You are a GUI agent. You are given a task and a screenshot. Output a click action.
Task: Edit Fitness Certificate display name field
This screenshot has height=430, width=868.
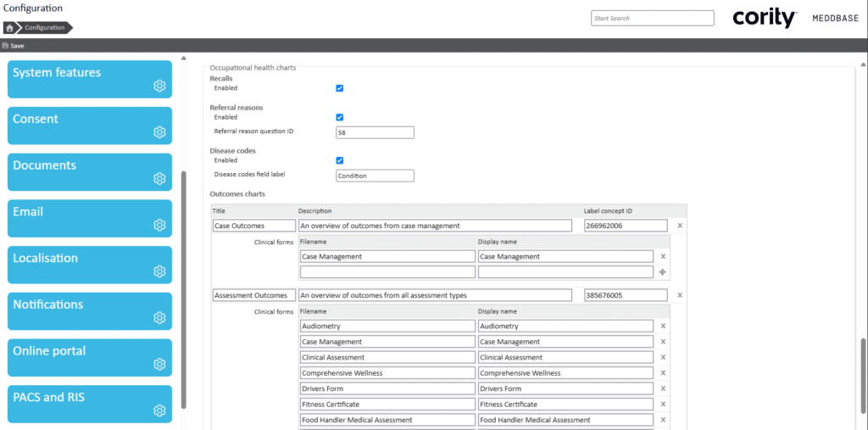565,404
